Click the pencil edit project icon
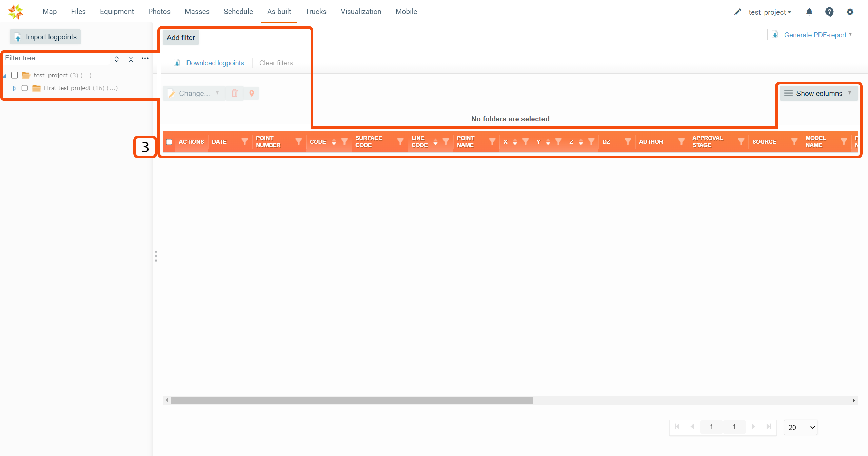This screenshot has height=456, width=868. tap(737, 12)
